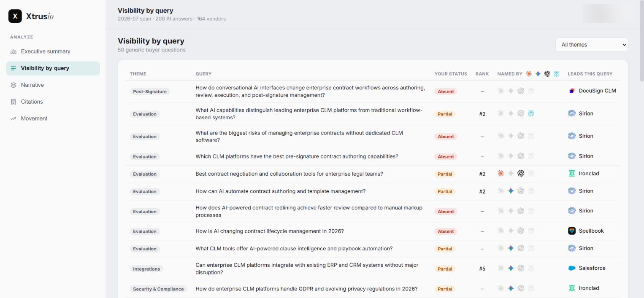644x298 pixels.
Task: Click the Salesforce cloud logo icon
Action: click(572, 268)
